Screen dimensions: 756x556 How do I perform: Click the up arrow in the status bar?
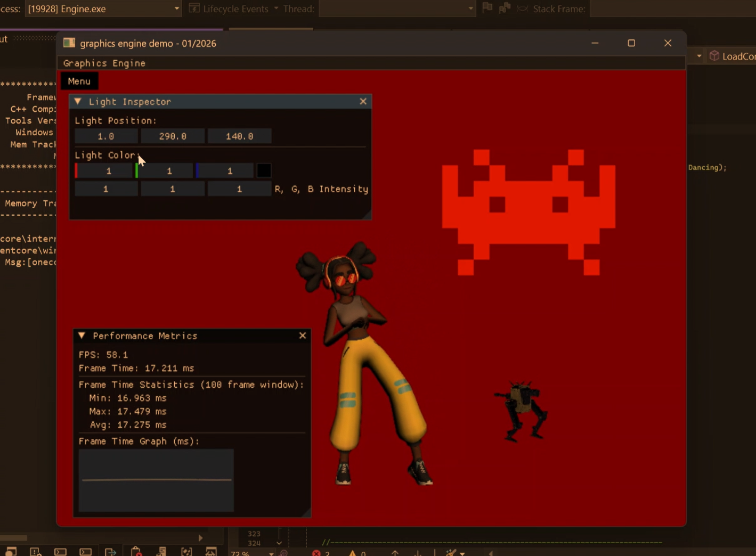[395, 553]
